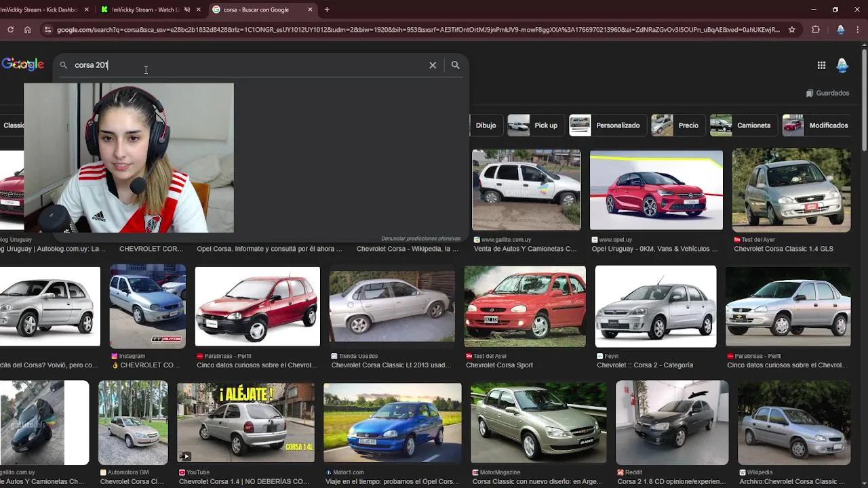This screenshot has height=488, width=868.
Task: Clear the search text with X icon
Action: coord(433,65)
